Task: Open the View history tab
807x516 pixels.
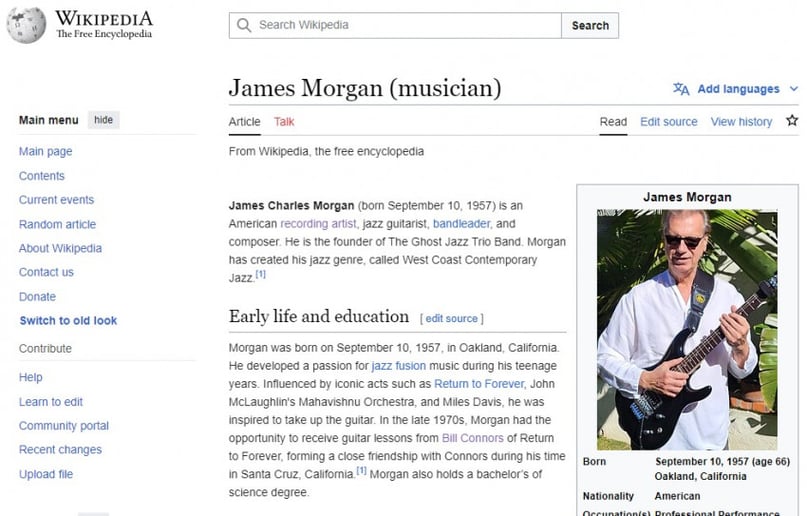Action: coord(741,122)
